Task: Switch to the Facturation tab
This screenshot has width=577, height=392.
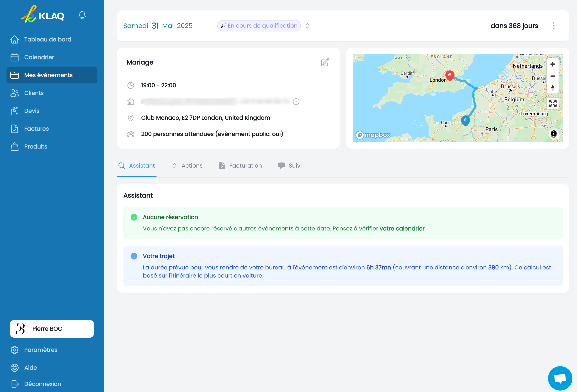Action: pyautogui.click(x=240, y=166)
